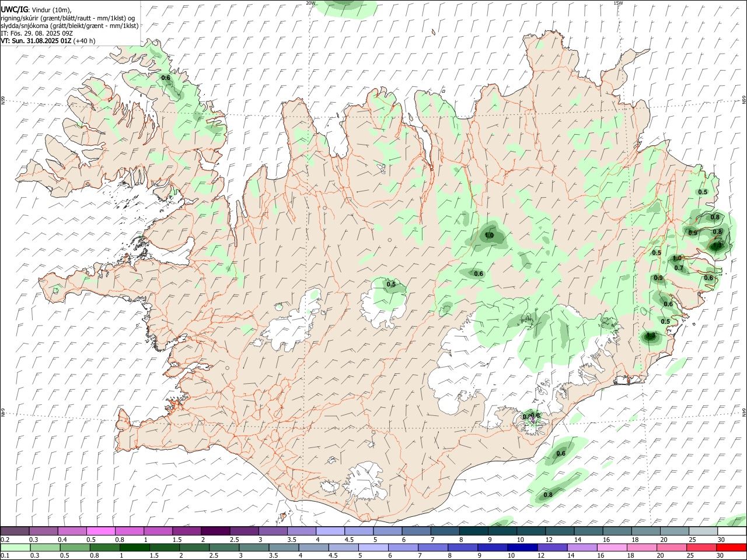Click the white swatch after 30 in the upper legend row

tap(732, 531)
